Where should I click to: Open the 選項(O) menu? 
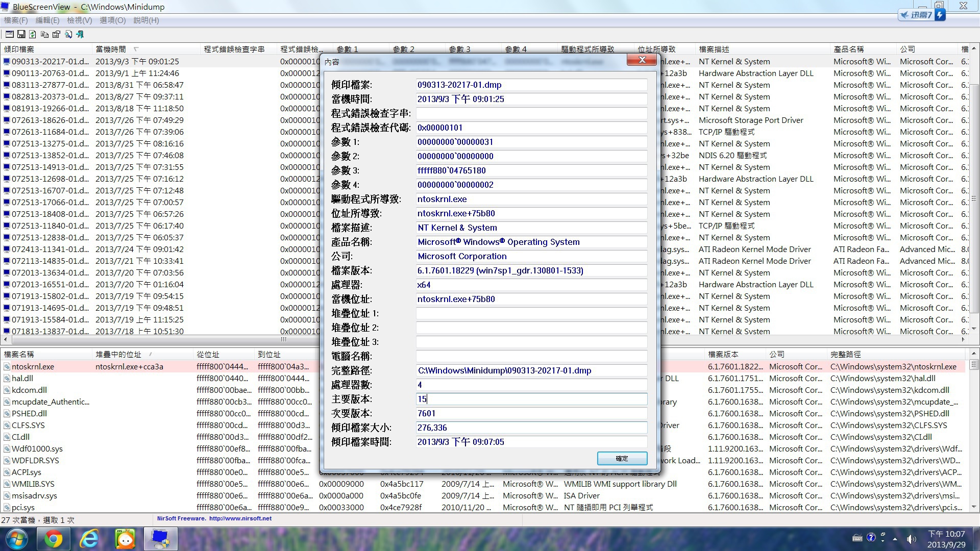(112, 20)
